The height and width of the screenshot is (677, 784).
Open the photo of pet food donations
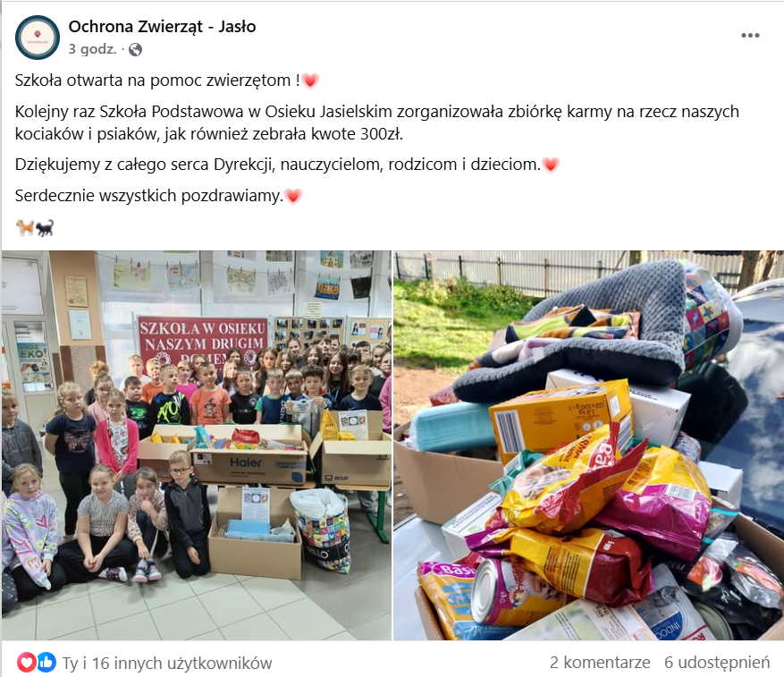pos(588,445)
